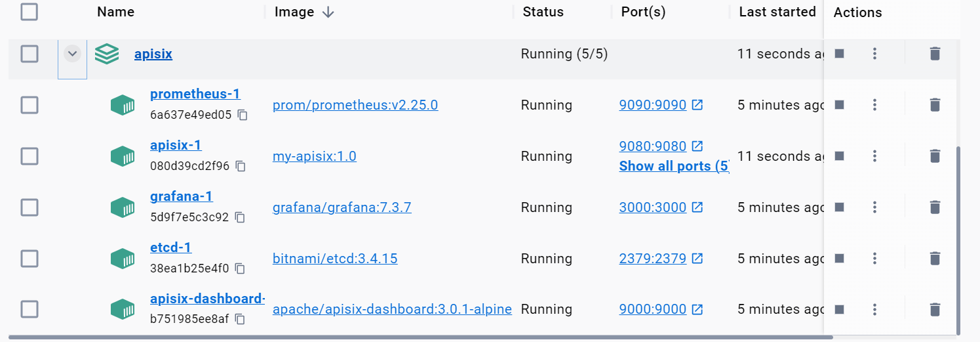Stop the apisix-dashboard container
Viewport: 980px width, 342px height.
[839, 309]
